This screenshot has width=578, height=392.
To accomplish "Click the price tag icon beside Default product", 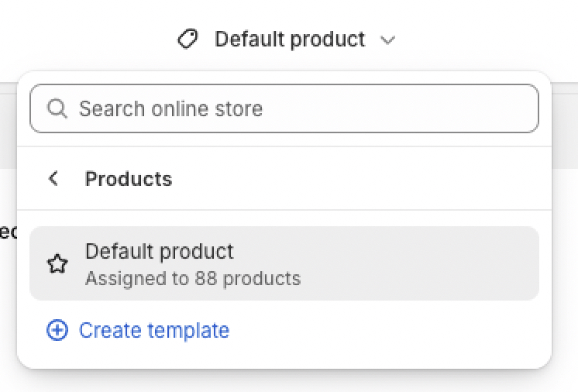I will click(188, 39).
